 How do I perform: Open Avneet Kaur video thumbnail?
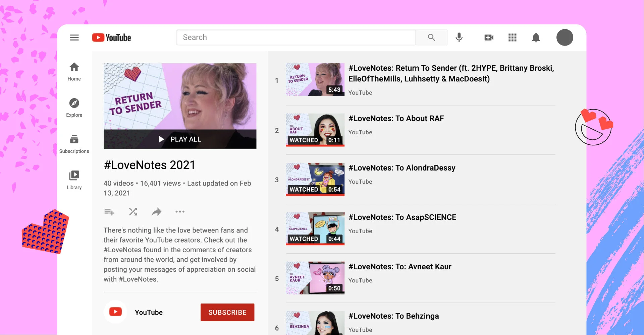(x=315, y=278)
